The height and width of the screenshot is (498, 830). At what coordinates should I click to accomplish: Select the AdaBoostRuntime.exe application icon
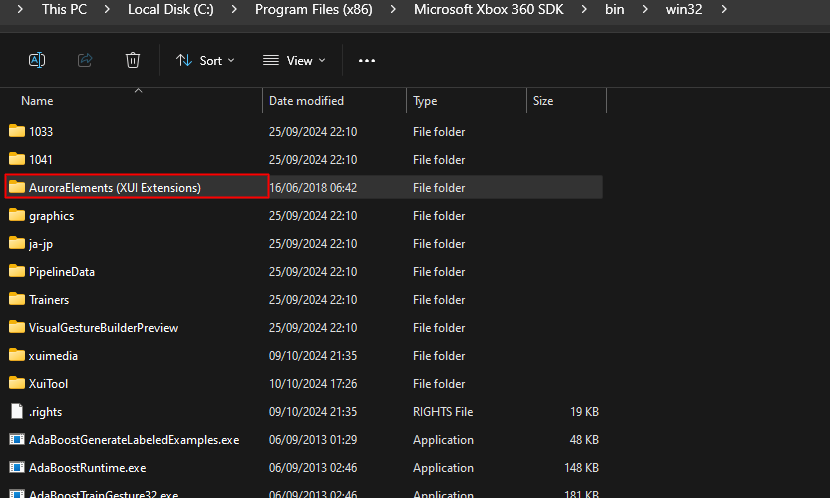pyautogui.click(x=17, y=467)
